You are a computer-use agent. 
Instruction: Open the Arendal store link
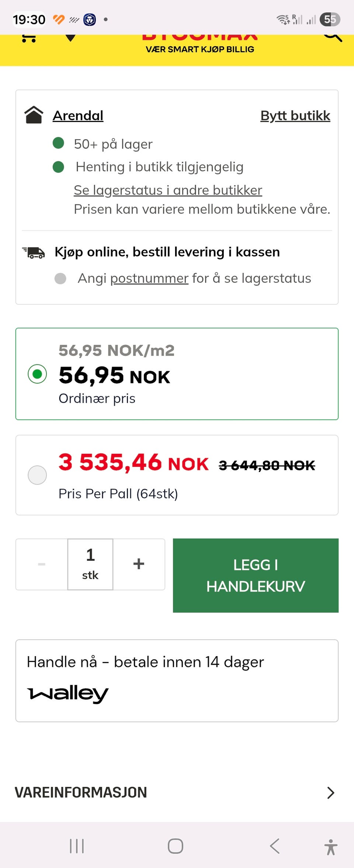tap(78, 115)
